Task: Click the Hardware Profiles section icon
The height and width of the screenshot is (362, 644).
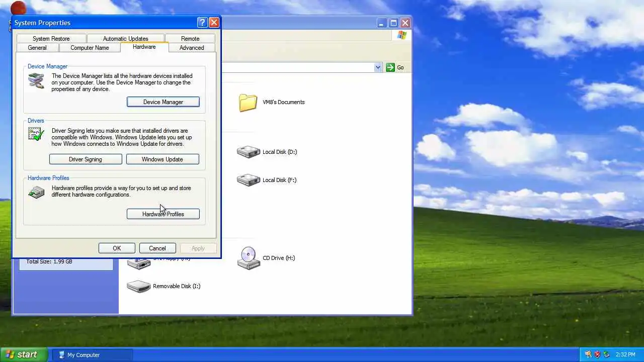Action: pos(36,192)
